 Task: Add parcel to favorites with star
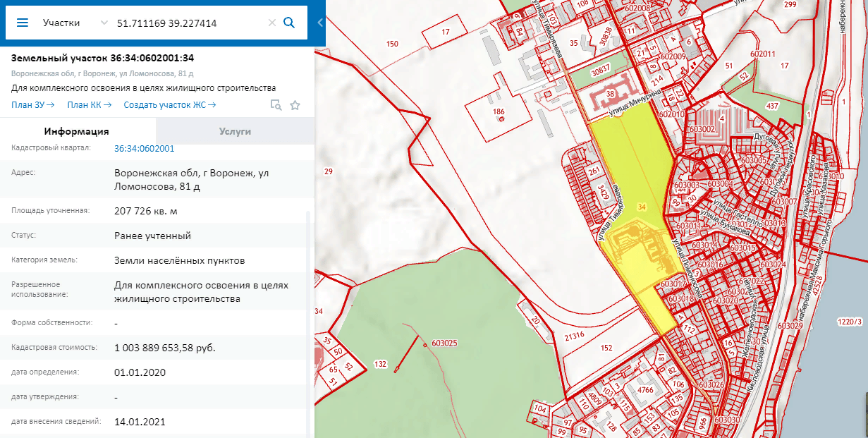[295, 105]
